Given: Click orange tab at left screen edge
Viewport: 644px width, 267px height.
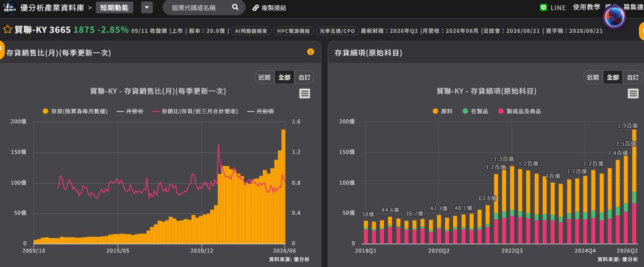Looking at the screenshot, I should (x=2, y=50).
